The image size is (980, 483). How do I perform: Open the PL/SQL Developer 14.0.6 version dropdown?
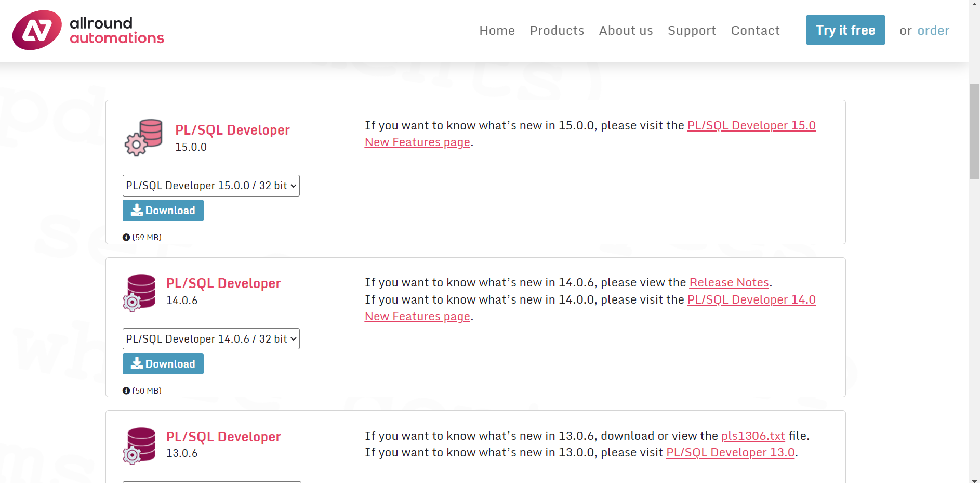coord(211,338)
